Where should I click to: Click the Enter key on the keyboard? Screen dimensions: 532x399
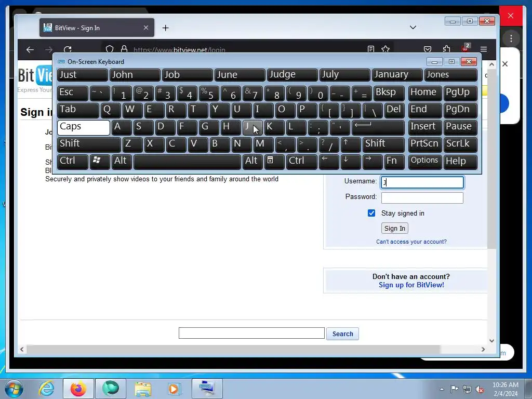coord(378,128)
